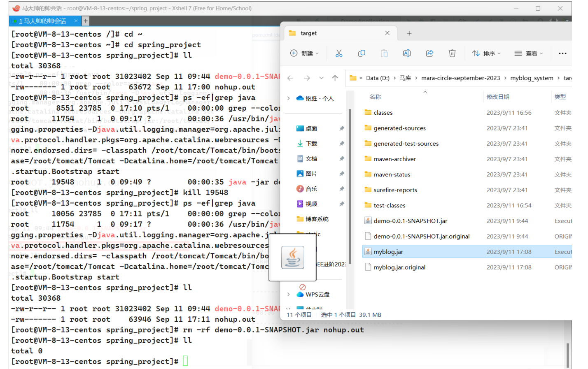The height and width of the screenshot is (369, 588).
Task: Sort files by the 修改日期 column header
Action: click(x=498, y=97)
